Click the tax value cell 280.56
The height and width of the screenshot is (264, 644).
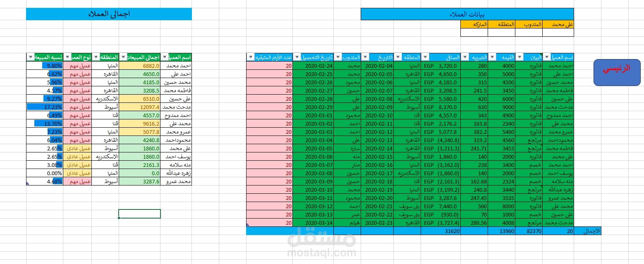[474, 223]
